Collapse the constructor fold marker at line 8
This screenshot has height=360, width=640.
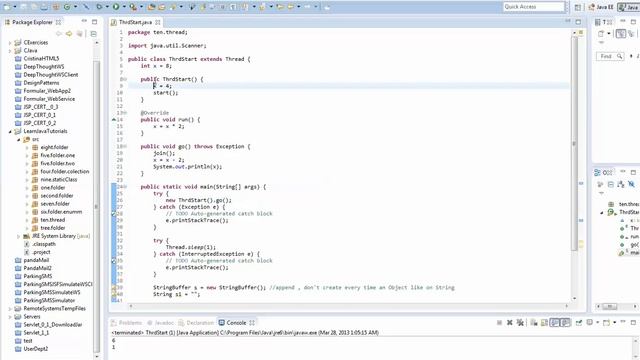point(124,80)
